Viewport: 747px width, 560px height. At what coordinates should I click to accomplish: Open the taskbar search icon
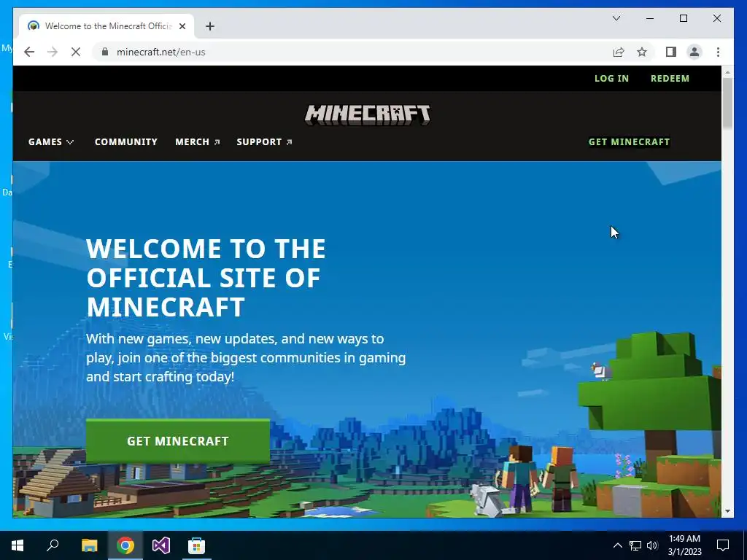[53, 545]
